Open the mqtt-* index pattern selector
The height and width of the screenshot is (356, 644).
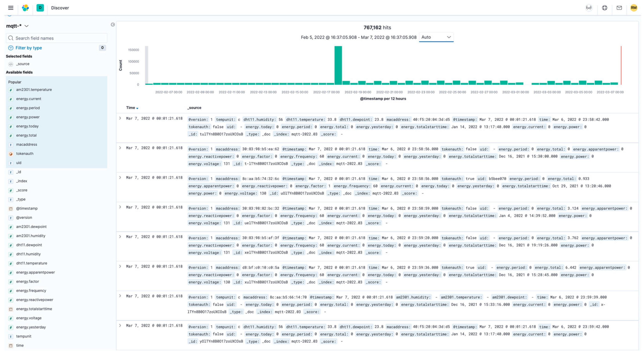(x=17, y=26)
